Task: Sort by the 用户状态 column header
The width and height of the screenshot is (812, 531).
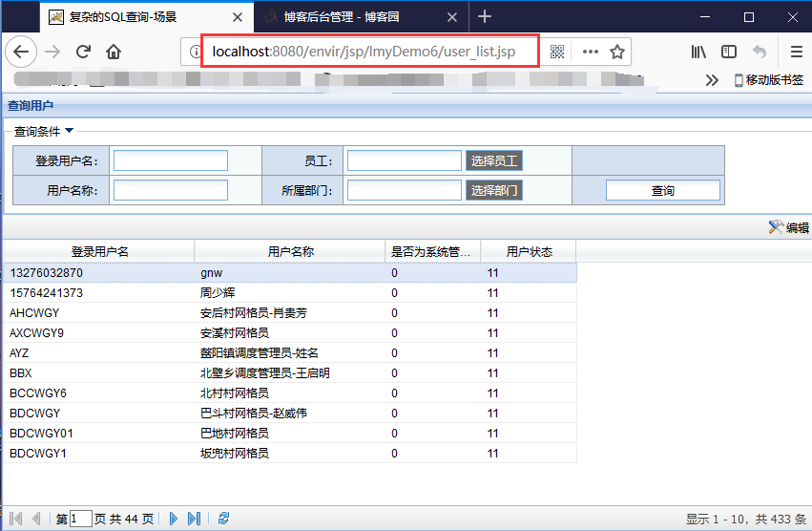Action: 529,251
